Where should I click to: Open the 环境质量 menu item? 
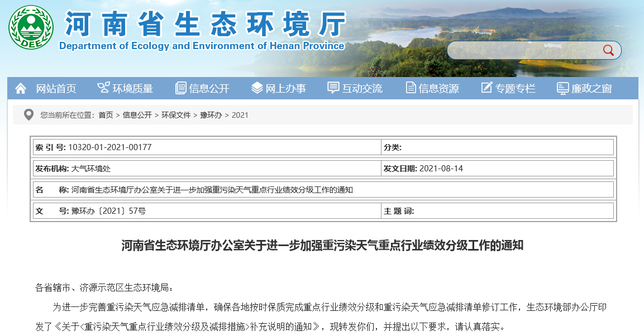click(133, 89)
